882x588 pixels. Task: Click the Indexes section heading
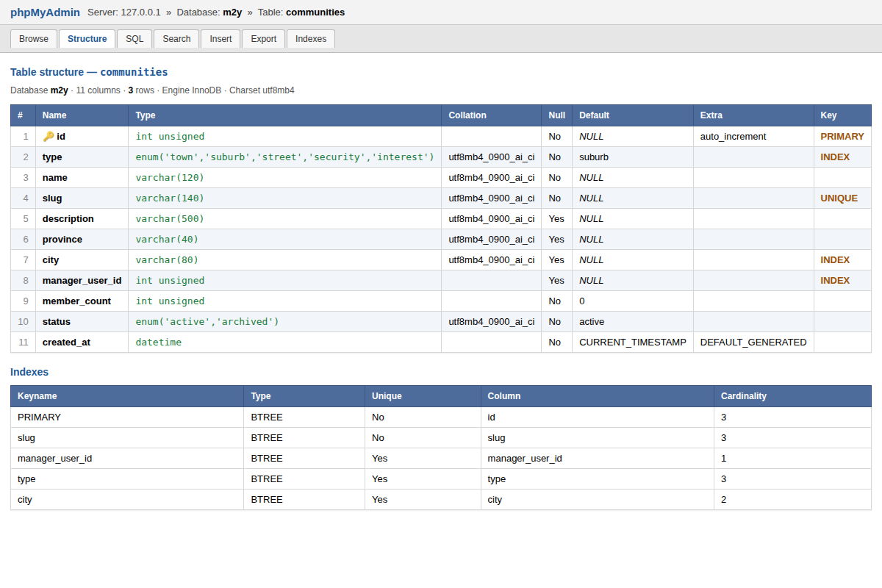click(29, 372)
